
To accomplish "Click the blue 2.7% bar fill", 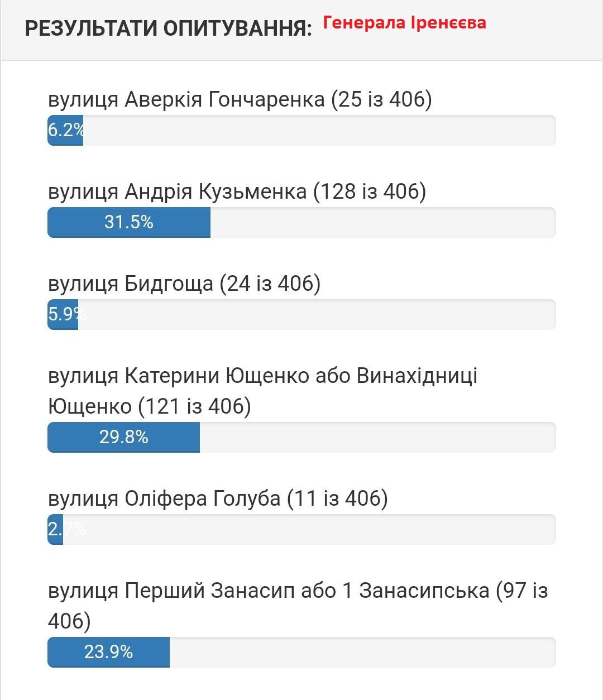I will coord(55,529).
